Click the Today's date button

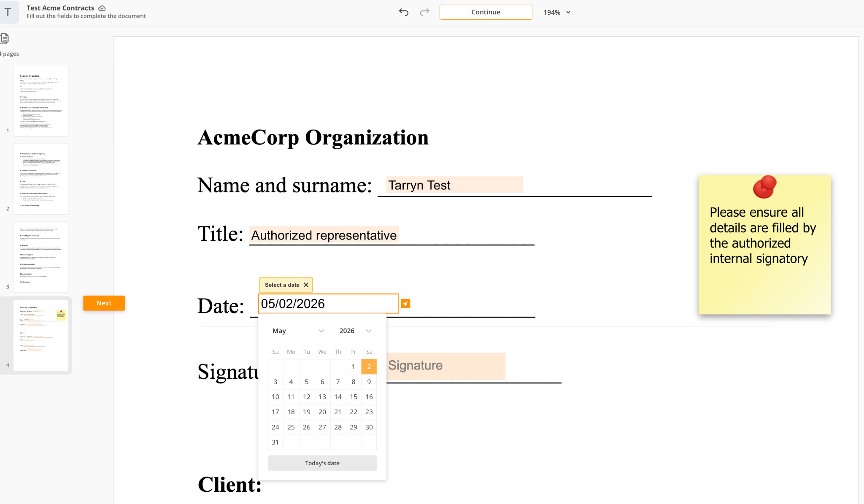tap(322, 463)
